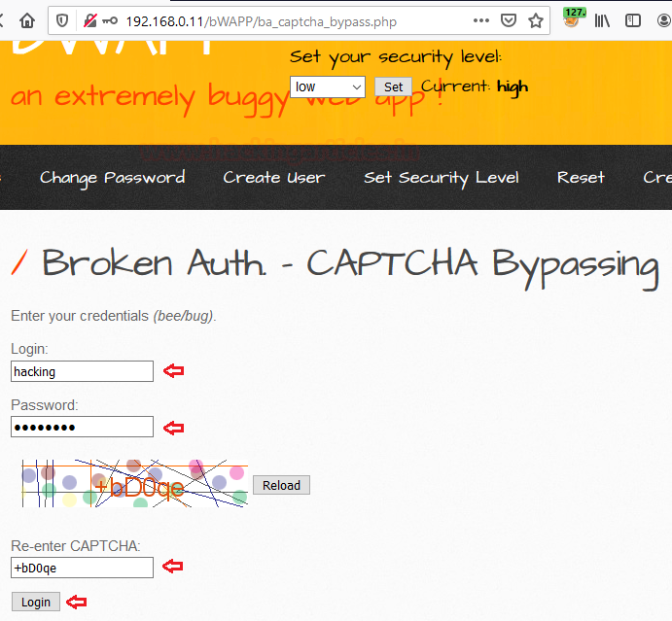672x621 pixels.
Task: Click the Login field containing hacking
Action: point(82,371)
